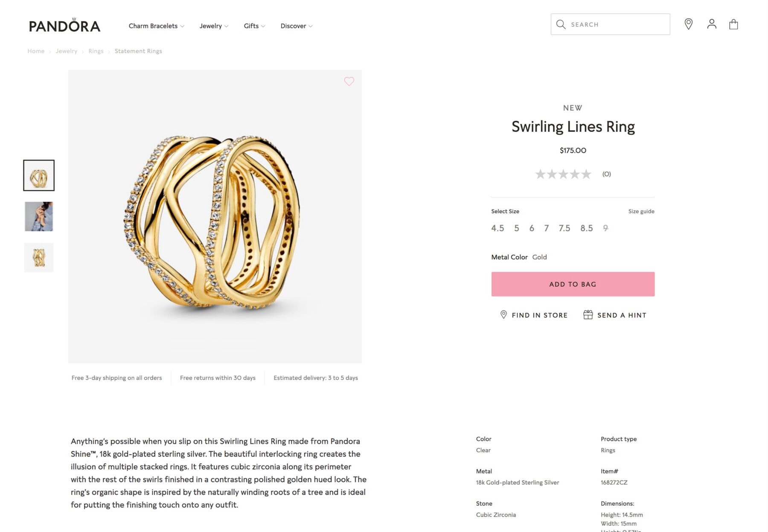Screen dimensions: 768x532
Task: Click the account profile icon
Action: [711, 24]
